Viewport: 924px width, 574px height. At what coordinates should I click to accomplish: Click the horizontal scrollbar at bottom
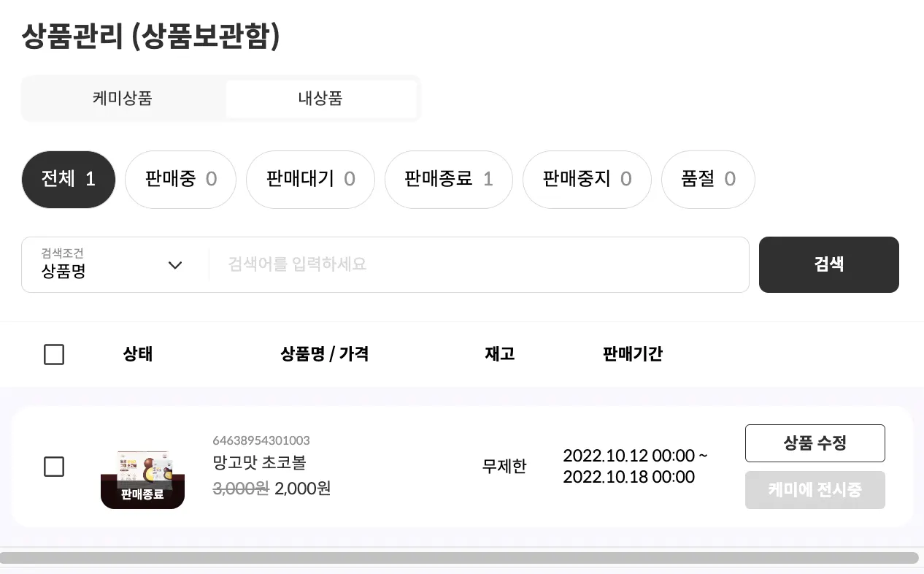(x=460, y=558)
